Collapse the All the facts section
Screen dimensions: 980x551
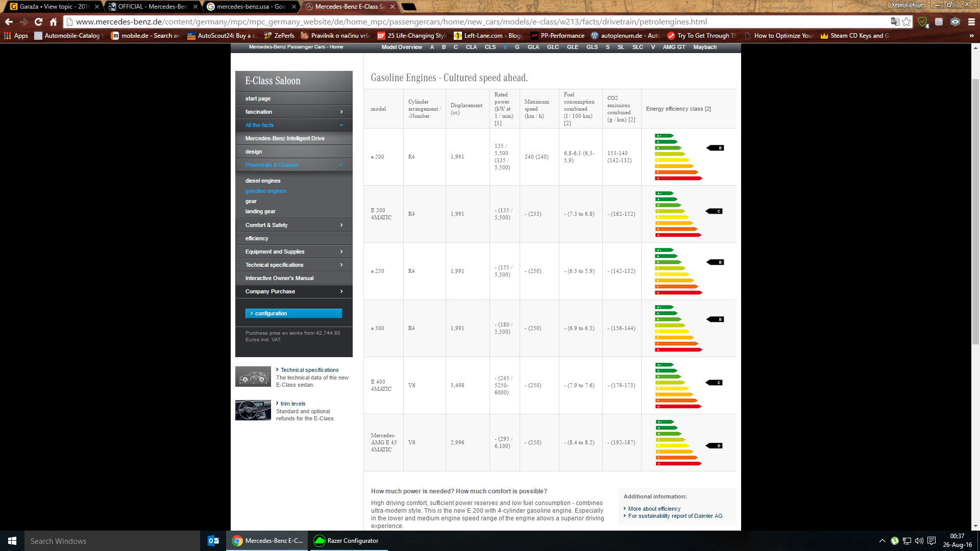(294, 125)
